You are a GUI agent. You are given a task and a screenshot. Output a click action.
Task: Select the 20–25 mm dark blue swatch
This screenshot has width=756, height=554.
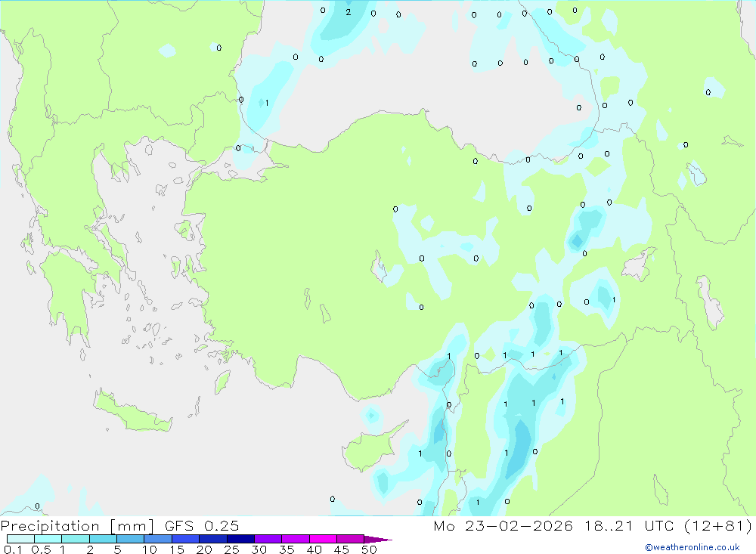[212, 539]
